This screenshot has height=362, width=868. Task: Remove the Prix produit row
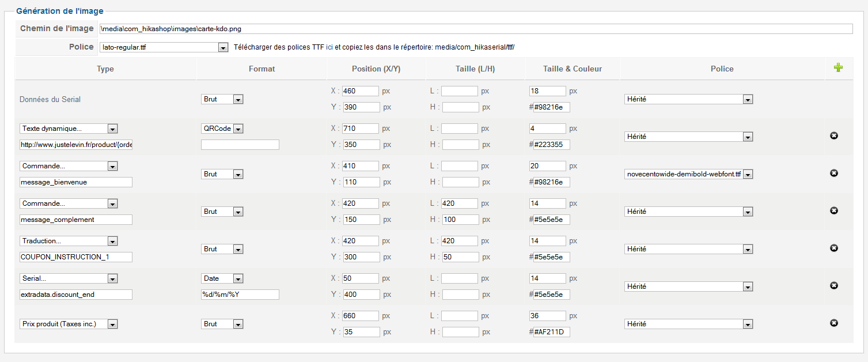pyautogui.click(x=833, y=323)
